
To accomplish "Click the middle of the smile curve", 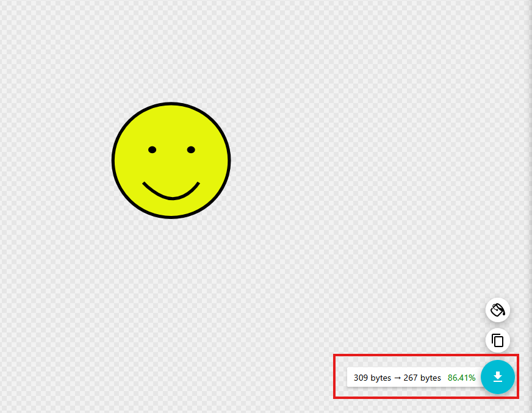I will coord(171,198).
